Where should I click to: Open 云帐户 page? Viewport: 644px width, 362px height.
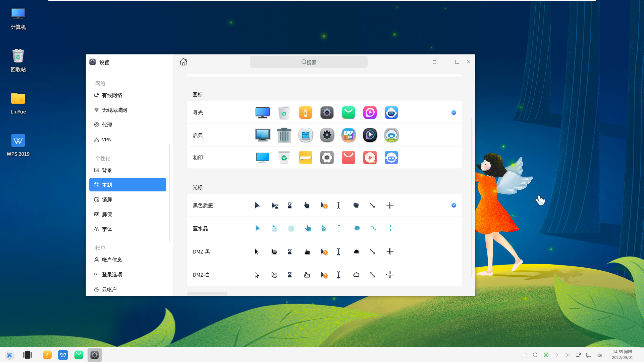pyautogui.click(x=128, y=289)
